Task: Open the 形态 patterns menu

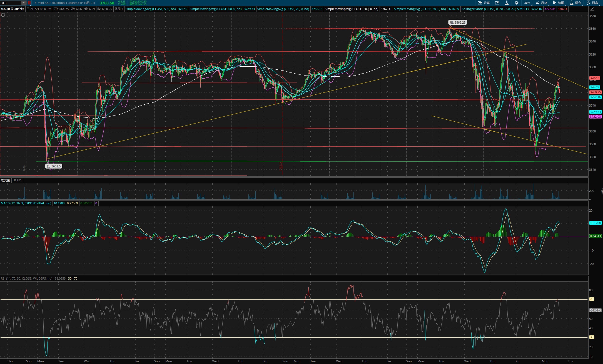Action: pos(592,3)
